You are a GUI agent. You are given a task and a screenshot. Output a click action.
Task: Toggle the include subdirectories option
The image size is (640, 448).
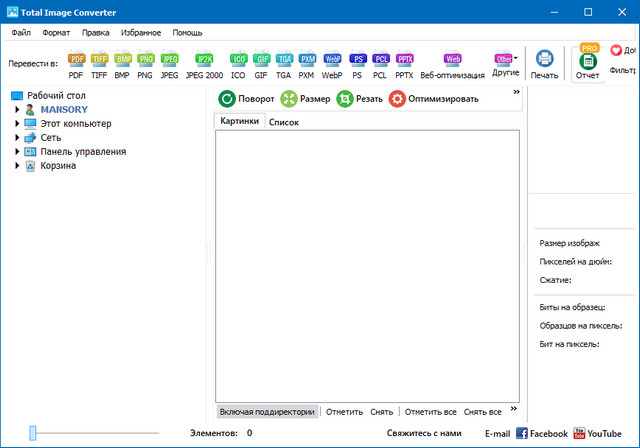pos(267,411)
